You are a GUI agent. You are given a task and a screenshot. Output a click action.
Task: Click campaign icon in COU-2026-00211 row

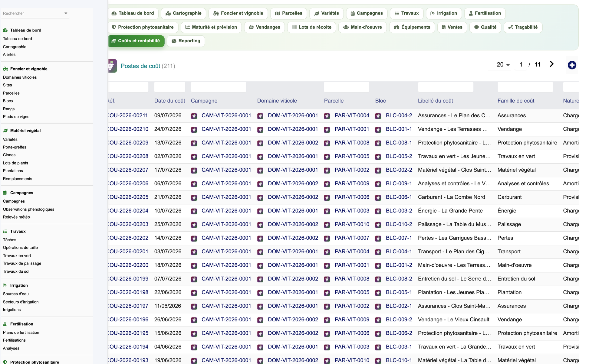(x=194, y=116)
